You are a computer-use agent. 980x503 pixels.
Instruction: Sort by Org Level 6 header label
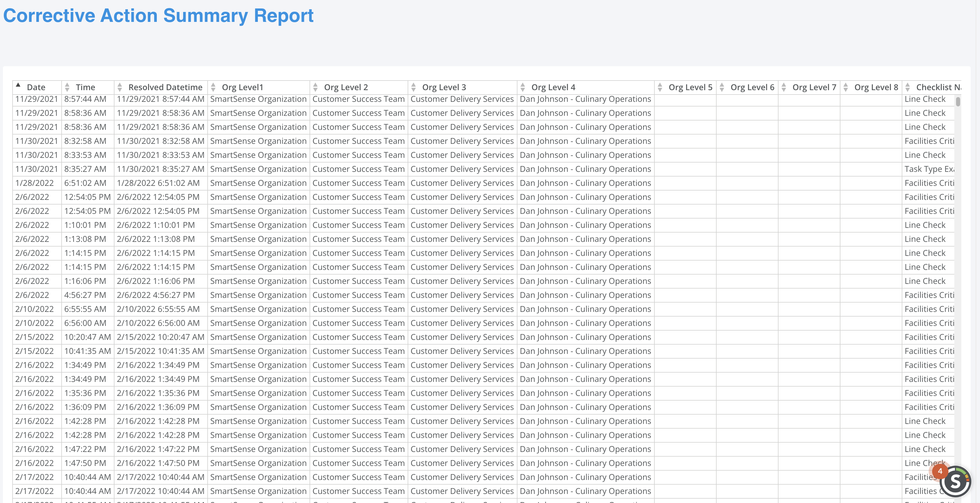[x=753, y=88]
